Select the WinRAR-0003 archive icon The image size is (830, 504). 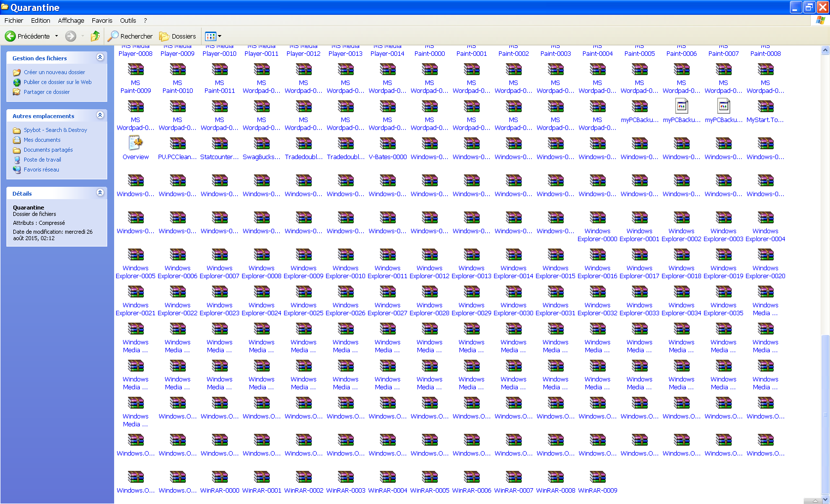coord(345,477)
